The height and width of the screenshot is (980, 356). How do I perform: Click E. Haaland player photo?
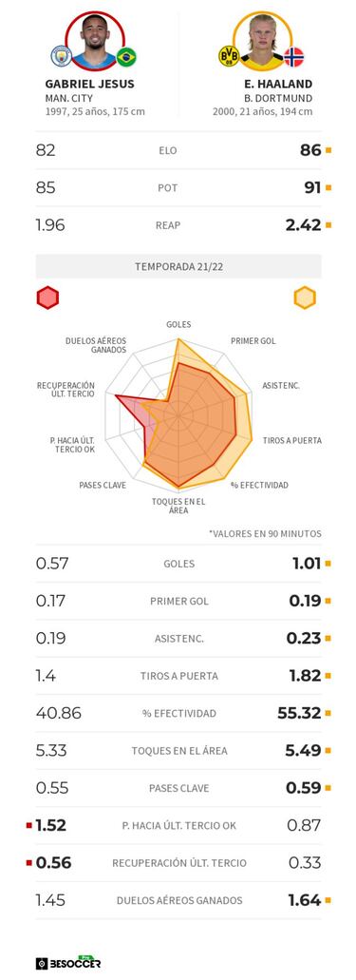(x=262, y=41)
